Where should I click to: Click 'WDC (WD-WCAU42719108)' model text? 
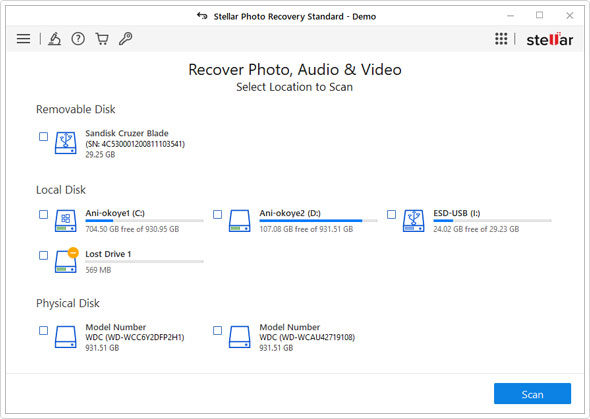click(x=307, y=337)
